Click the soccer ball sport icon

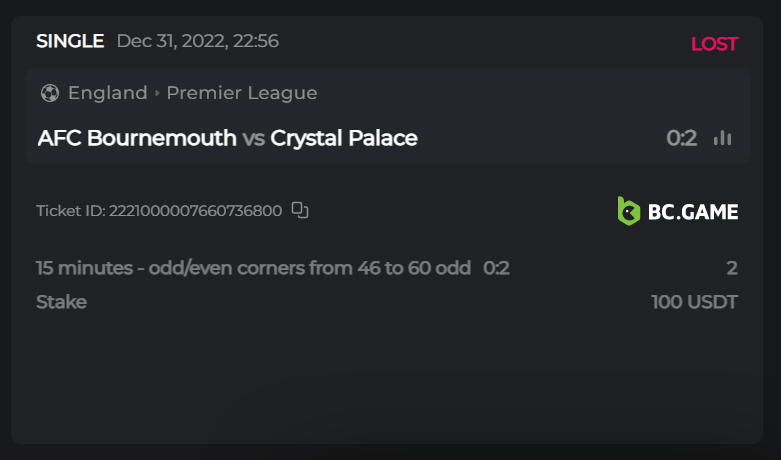click(x=50, y=93)
